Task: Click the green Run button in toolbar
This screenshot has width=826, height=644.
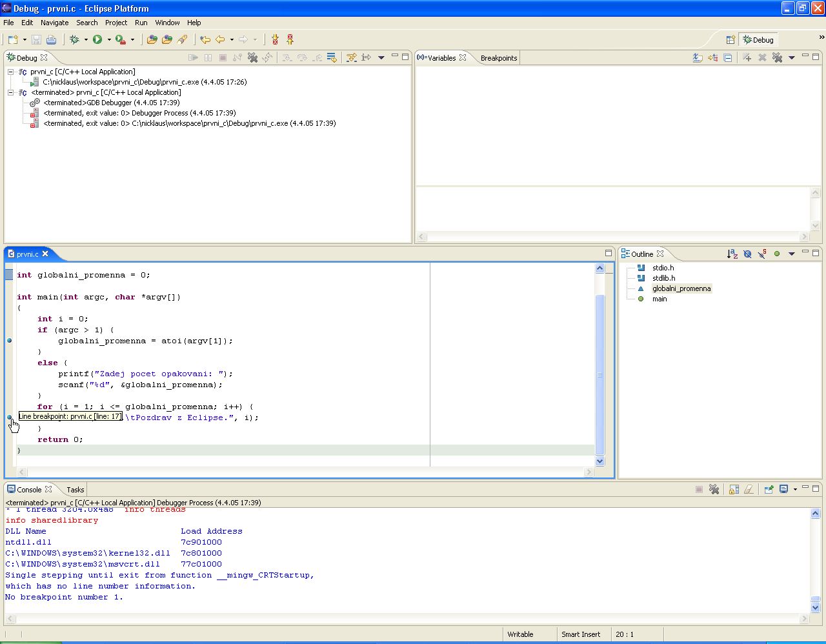Action: (97, 39)
